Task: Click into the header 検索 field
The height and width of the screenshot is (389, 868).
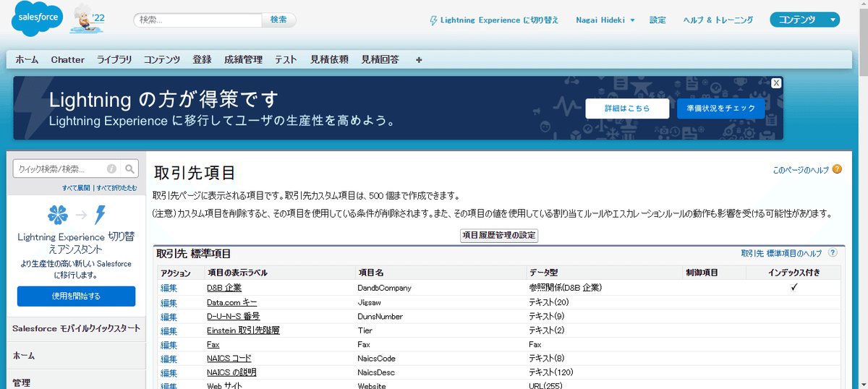Action: tap(197, 20)
